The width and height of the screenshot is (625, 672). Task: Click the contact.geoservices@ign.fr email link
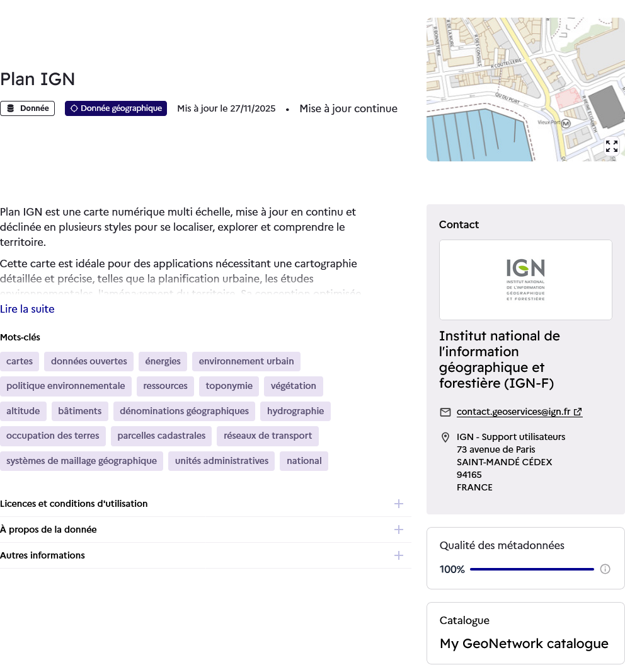click(x=514, y=412)
